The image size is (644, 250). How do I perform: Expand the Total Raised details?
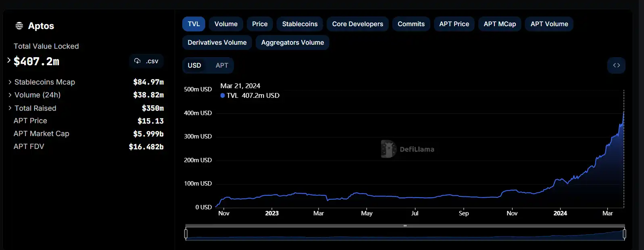10,108
